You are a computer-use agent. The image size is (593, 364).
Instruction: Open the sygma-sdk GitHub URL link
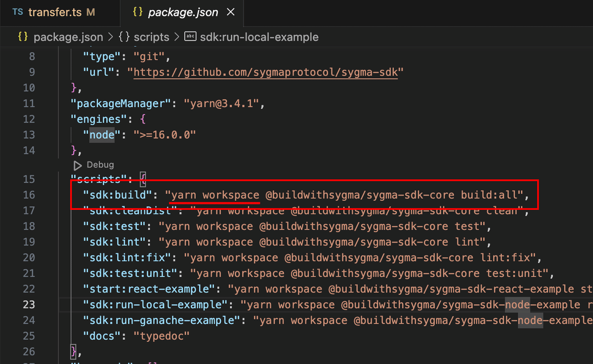[x=265, y=72]
